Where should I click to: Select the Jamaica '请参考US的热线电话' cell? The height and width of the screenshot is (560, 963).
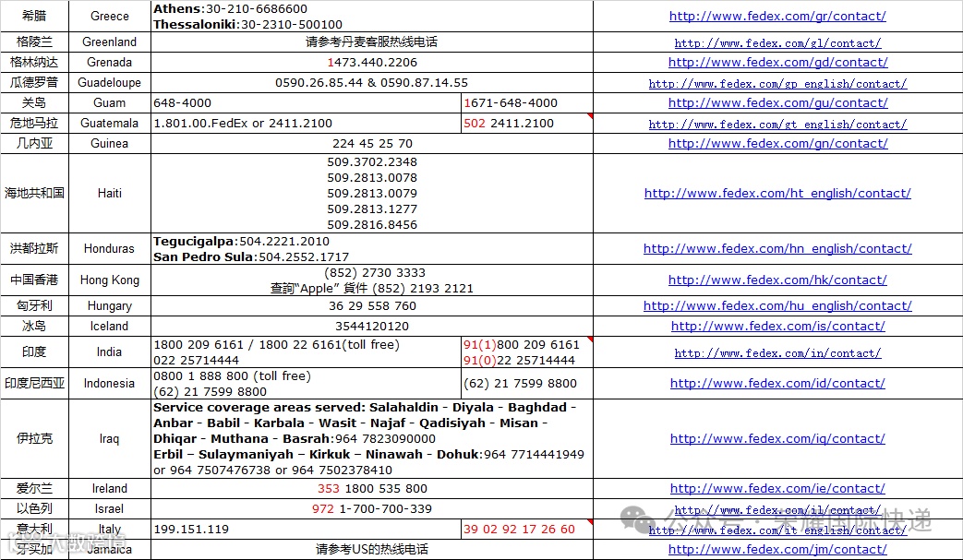coord(372,549)
